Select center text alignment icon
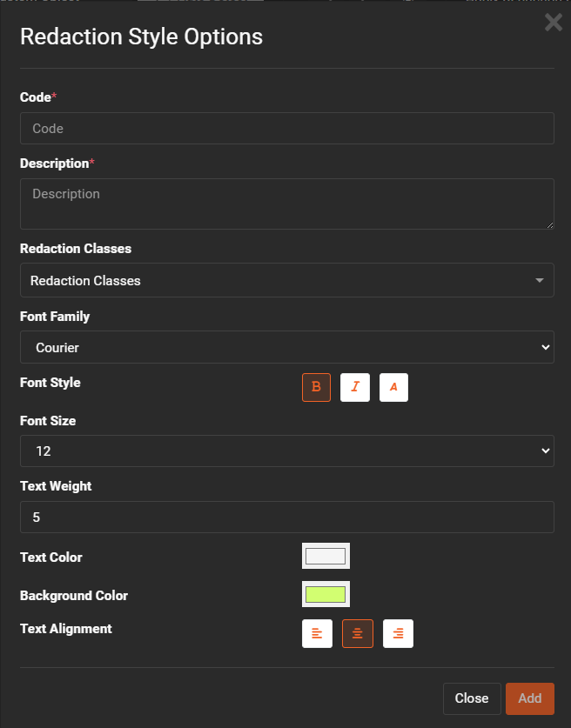The height and width of the screenshot is (728, 571). click(357, 634)
